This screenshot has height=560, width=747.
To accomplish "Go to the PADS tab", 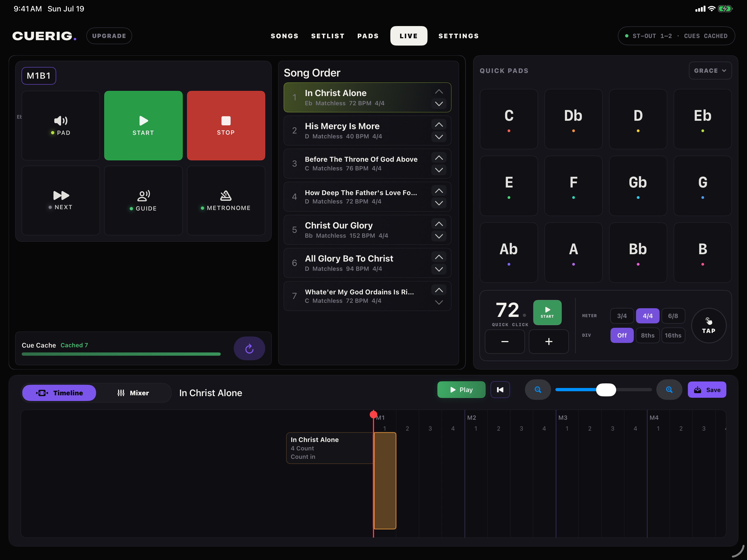I will coord(368,36).
